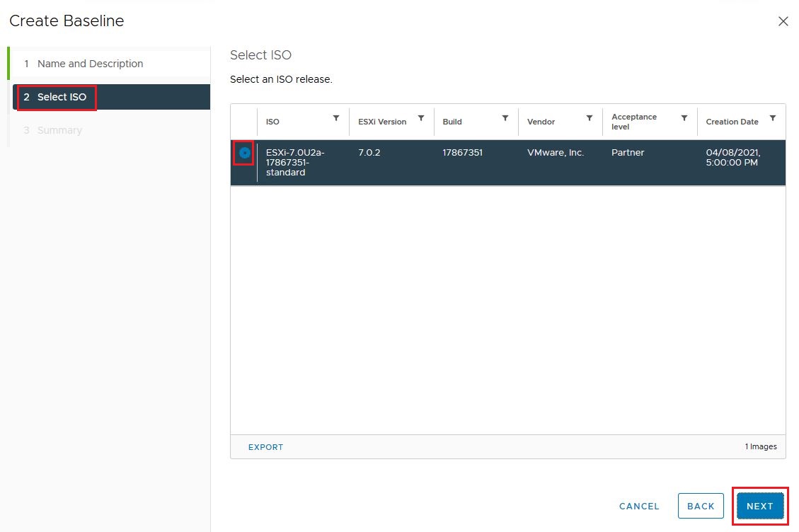
Task: Click the VMware, Inc. vendor cell
Action: (x=556, y=153)
